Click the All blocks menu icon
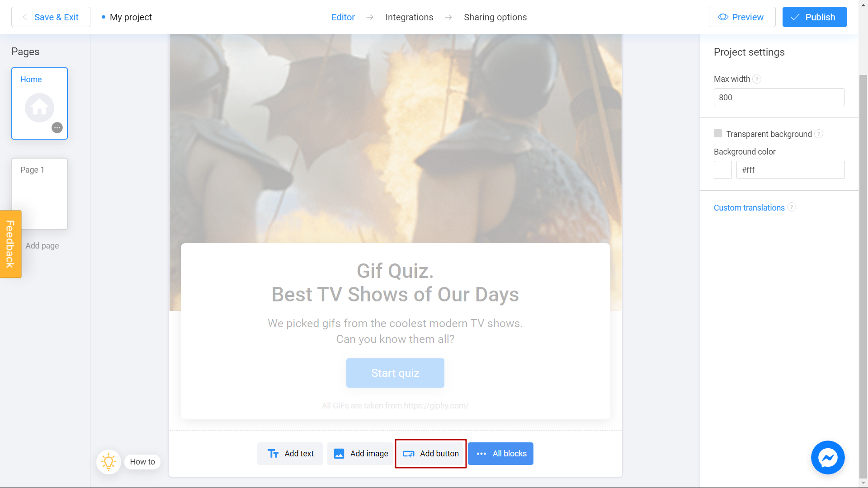This screenshot has width=868, height=488. 481,454
